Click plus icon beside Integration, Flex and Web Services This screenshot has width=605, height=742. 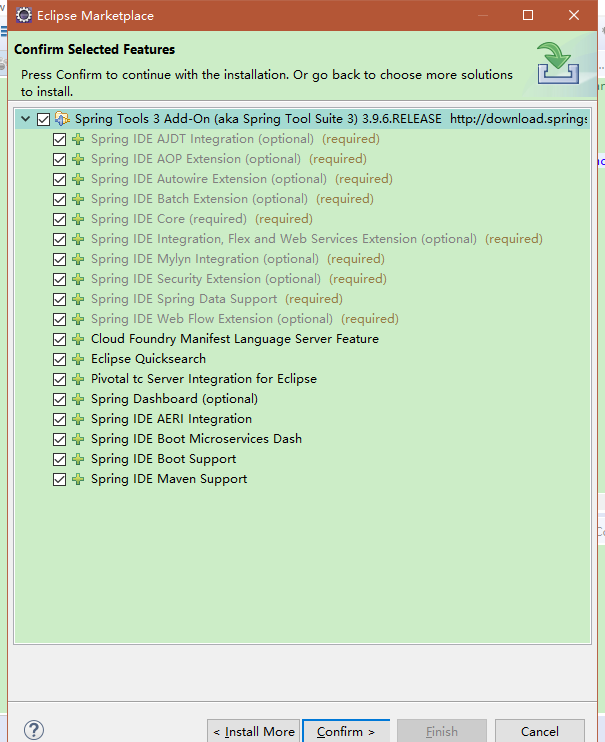(78, 239)
